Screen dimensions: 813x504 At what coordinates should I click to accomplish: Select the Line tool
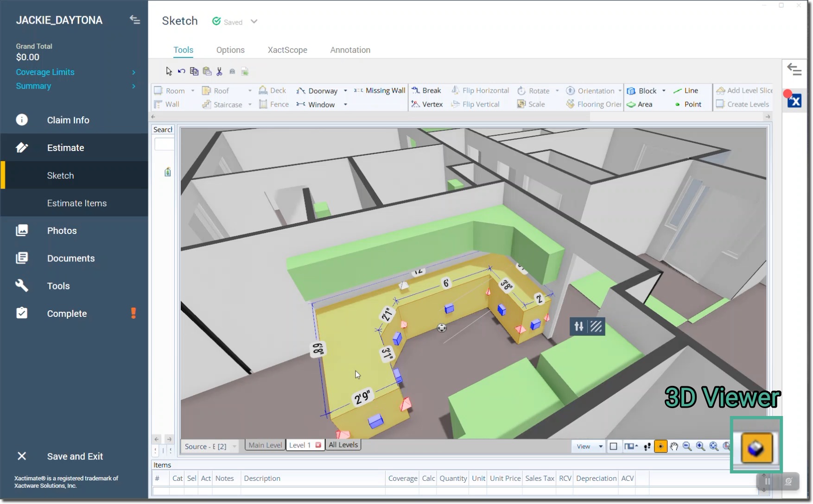click(686, 90)
